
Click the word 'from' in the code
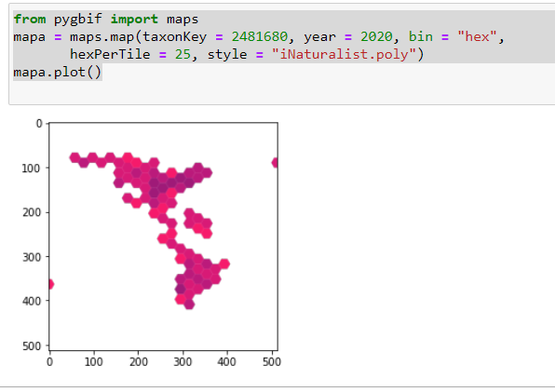(30, 20)
